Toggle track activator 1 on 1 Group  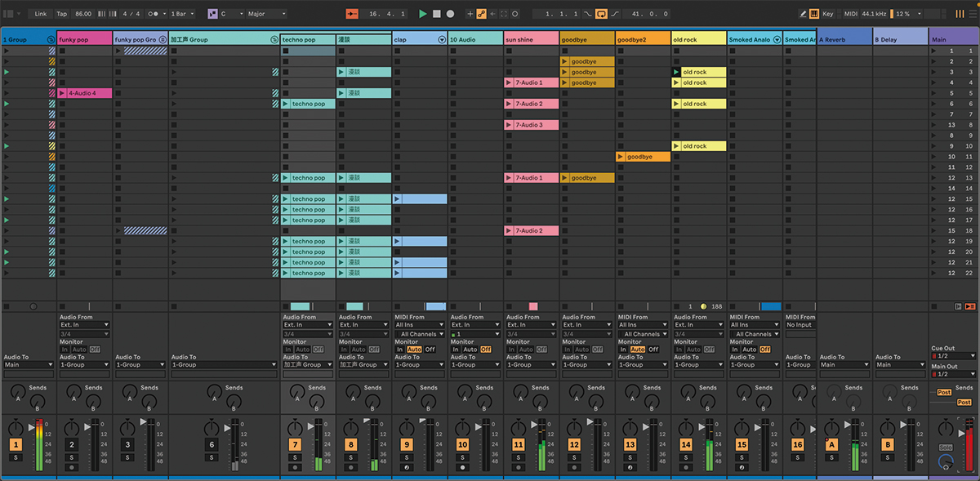(15, 445)
